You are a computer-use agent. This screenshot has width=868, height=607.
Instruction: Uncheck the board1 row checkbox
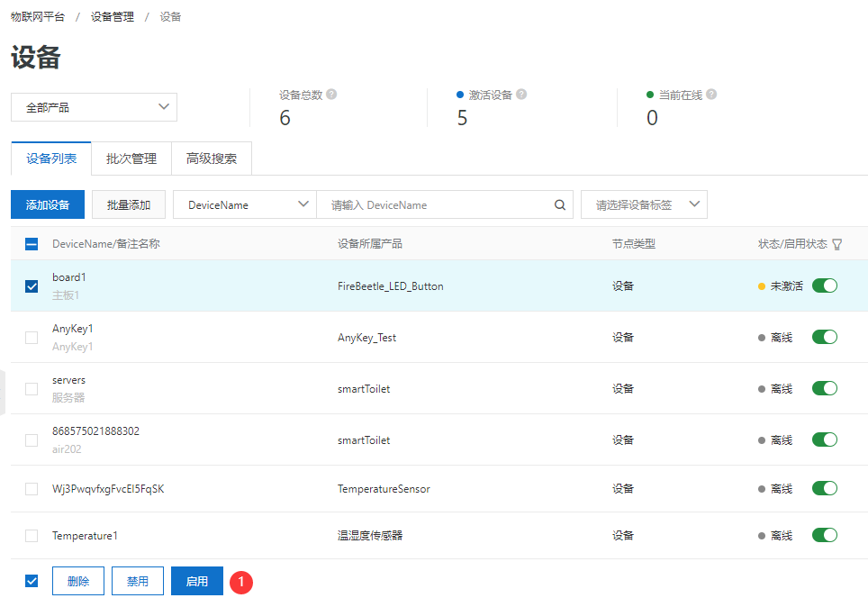click(x=32, y=286)
